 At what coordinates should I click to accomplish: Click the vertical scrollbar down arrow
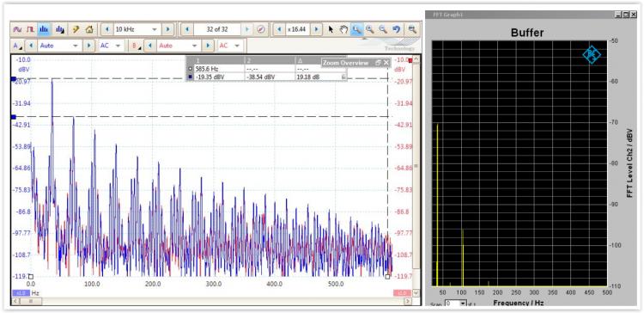(416, 293)
